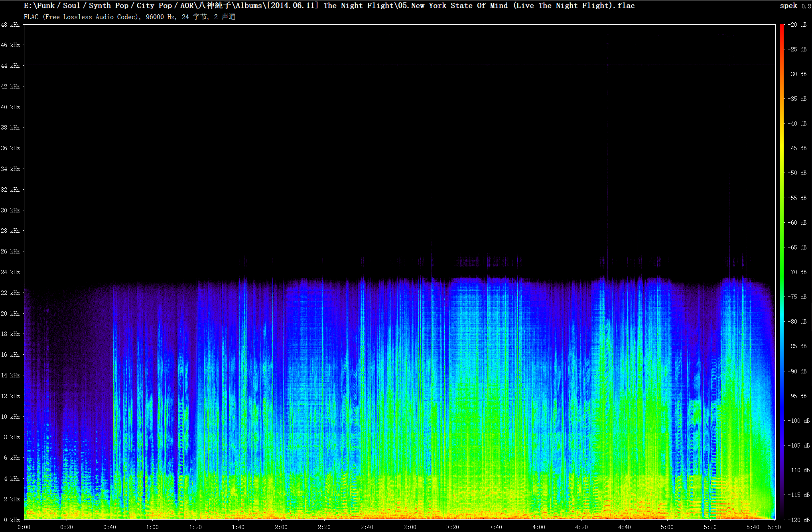Click the 1:40 time axis label

coord(238,527)
